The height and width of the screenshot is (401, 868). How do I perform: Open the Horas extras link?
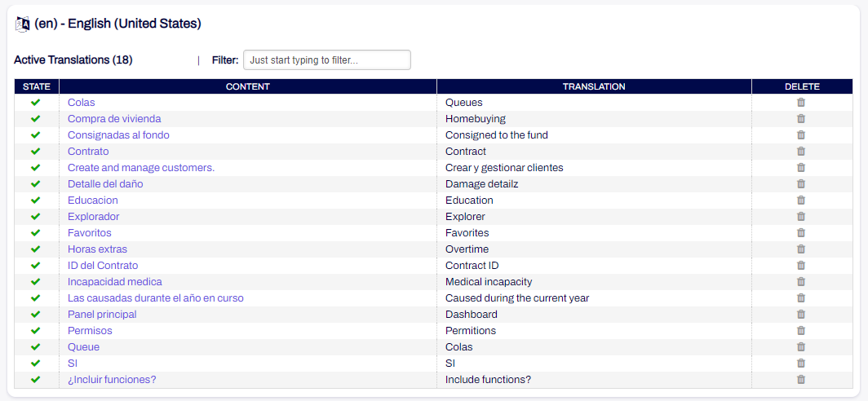pos(97,249)
